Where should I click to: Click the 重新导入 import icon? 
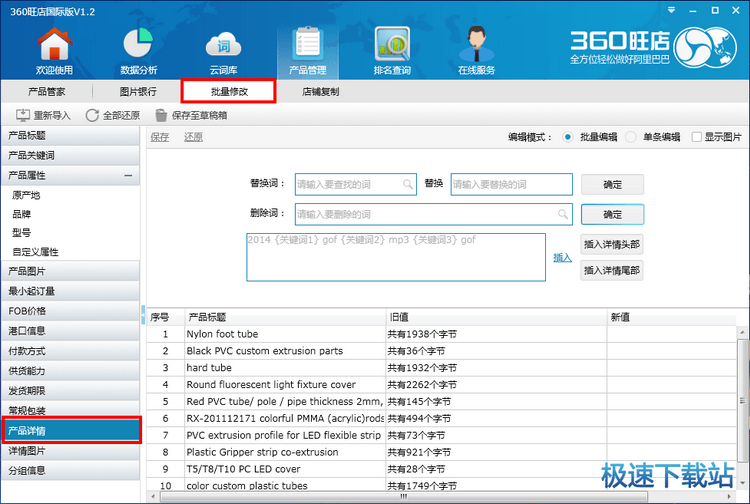[x=22, y=115]
